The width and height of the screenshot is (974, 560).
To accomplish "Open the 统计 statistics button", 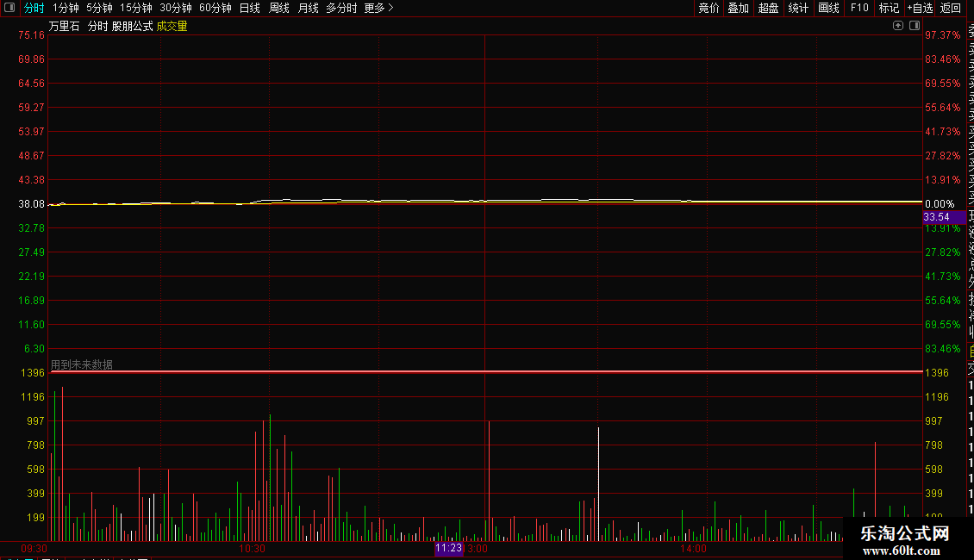I will coord(798,8).
